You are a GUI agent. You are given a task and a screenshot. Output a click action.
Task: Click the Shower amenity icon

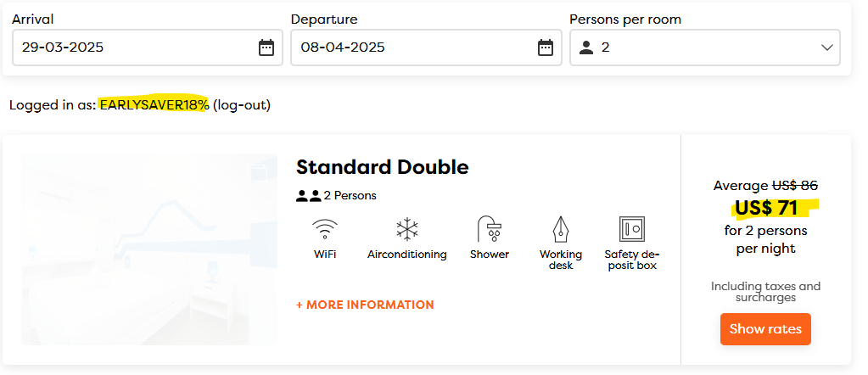click(490, 229)
